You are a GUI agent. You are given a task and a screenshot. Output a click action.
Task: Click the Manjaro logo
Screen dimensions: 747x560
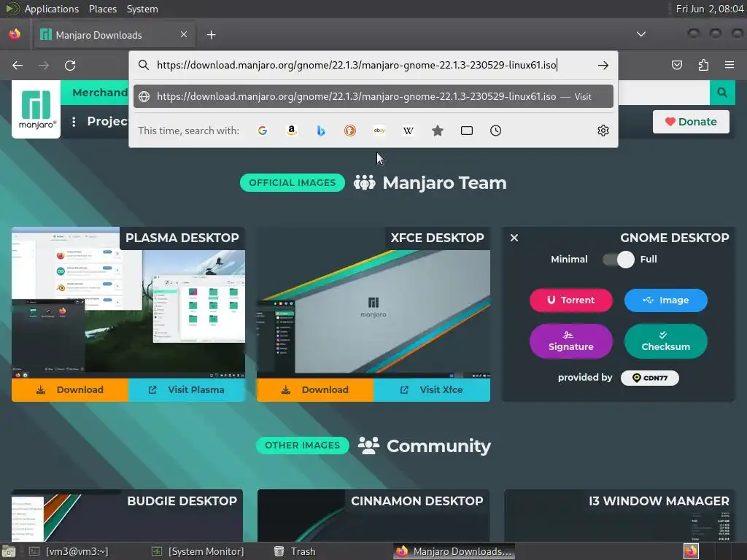point(36,109)
